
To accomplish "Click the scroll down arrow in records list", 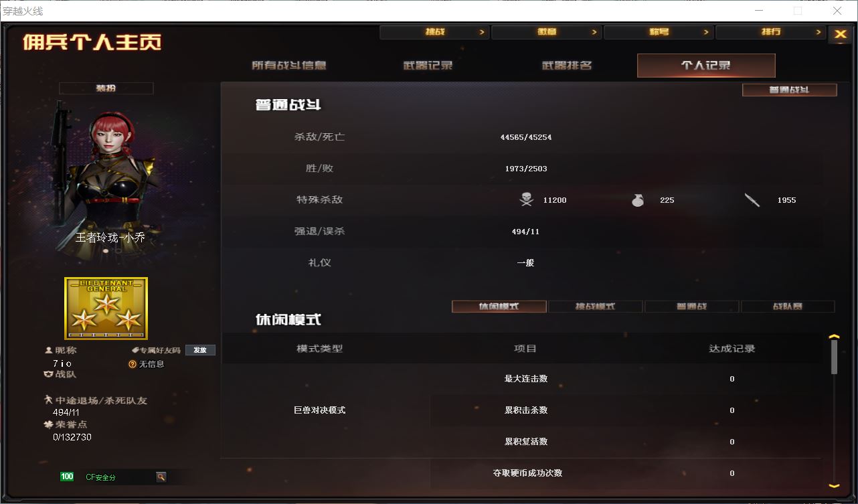I will [x=834, y=485].
